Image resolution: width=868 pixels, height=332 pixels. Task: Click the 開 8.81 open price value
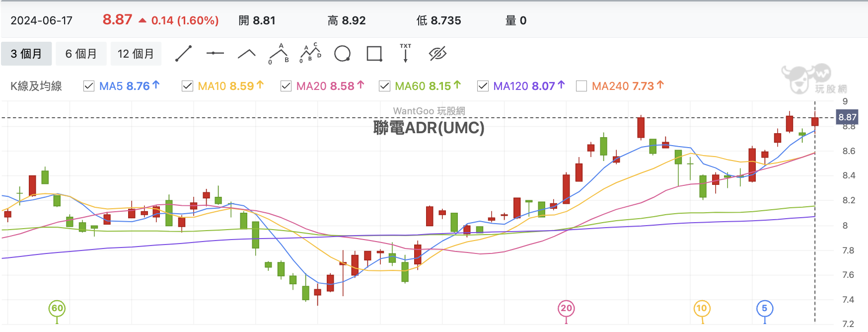257,20
